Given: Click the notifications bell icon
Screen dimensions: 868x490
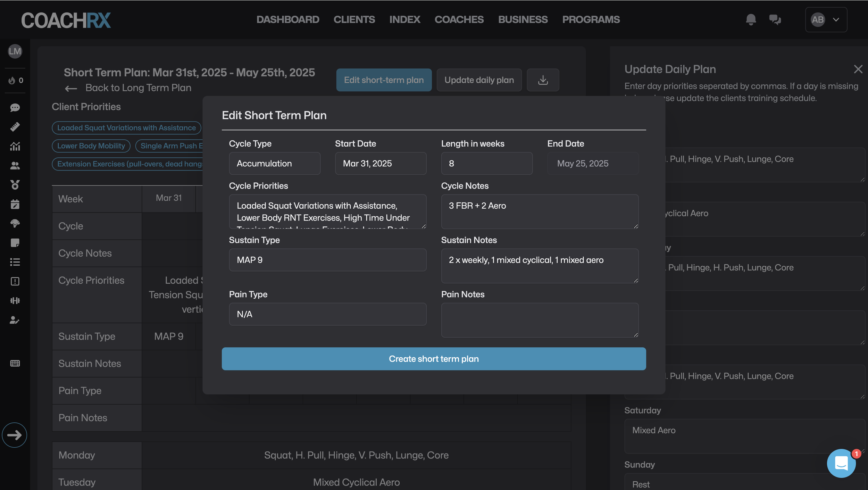Looking at the screenshot, I should (x=751, y=19).
